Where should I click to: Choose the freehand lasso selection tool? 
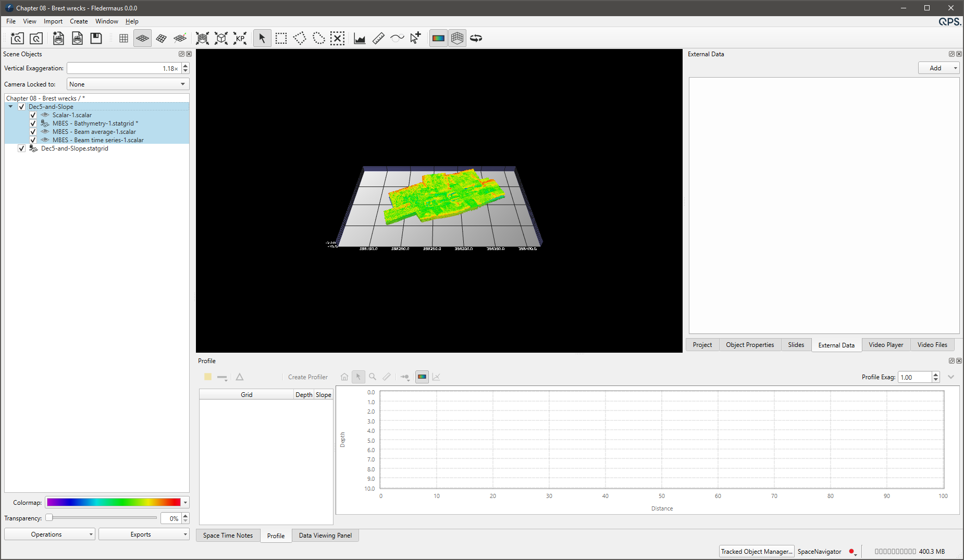318,38
